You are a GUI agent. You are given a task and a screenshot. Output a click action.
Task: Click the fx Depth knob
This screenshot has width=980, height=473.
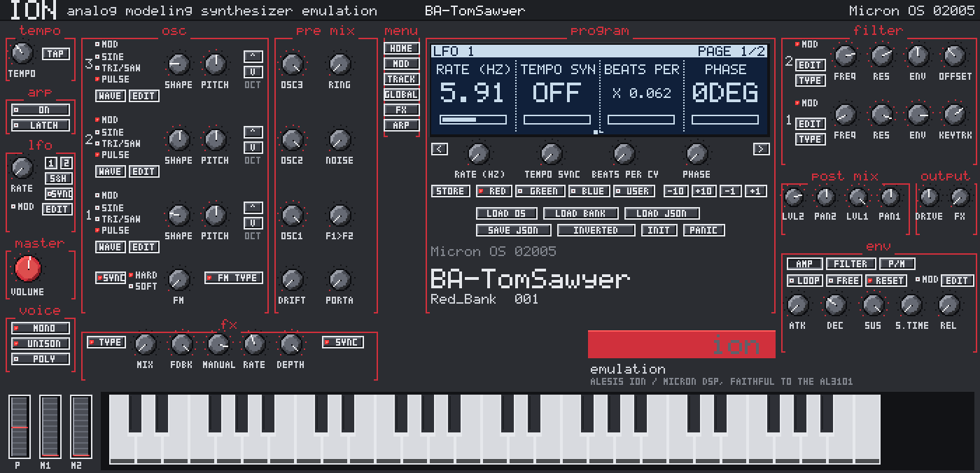point(290,344)
